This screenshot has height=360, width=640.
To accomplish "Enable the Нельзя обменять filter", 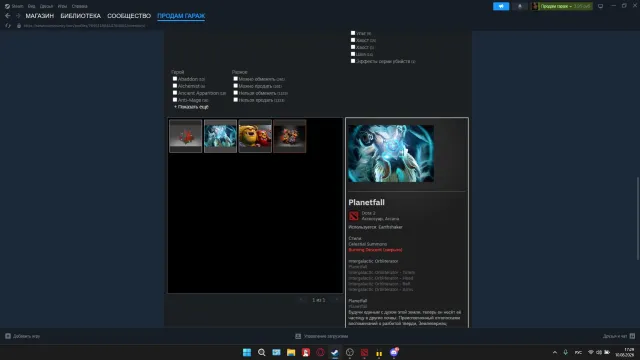I will pyautogui.click(x=236, y=93).
